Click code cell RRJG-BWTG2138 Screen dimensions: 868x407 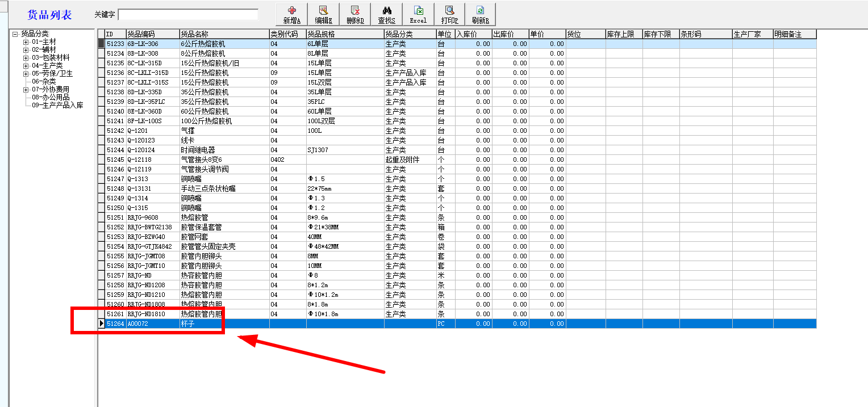tap(152, 227)
